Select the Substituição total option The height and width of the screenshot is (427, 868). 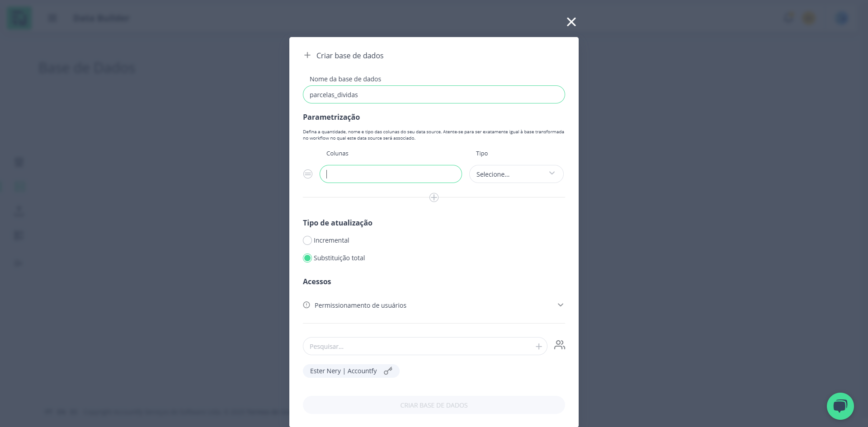[x=307, y=258]
